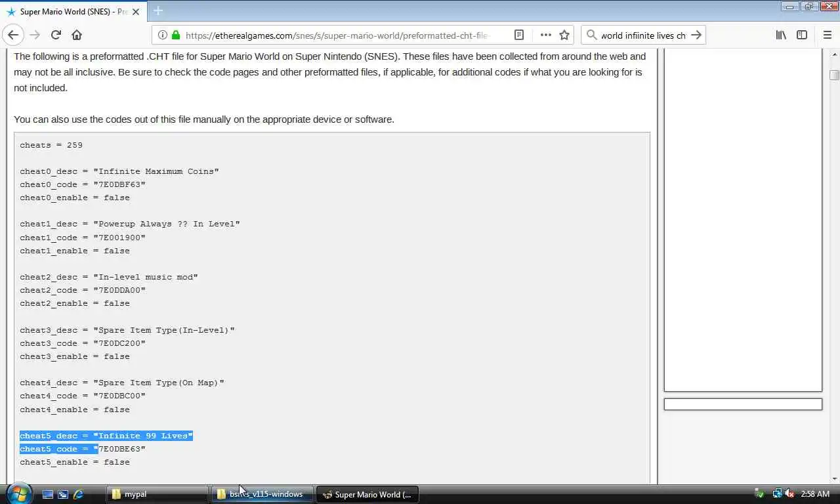Open a new tab with plus
This screenshot has height=504, width=840.
pos(158,10)
